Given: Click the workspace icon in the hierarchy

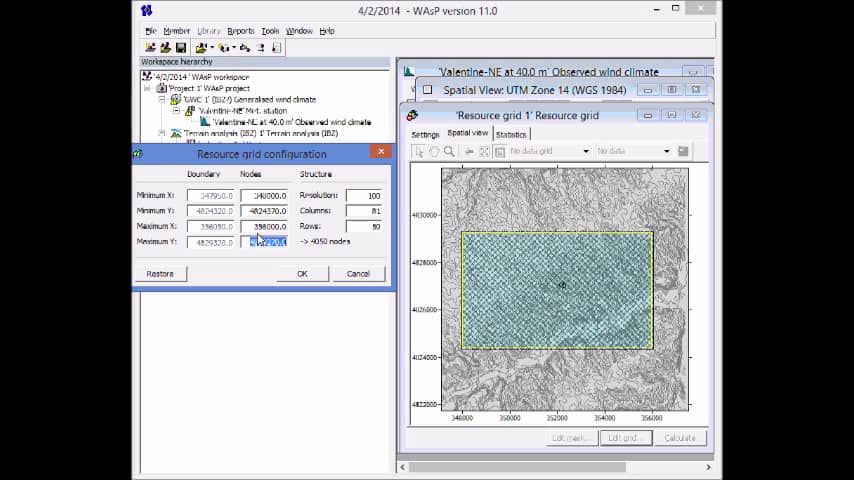Looking at the screenshot, I should click(147, 77).
